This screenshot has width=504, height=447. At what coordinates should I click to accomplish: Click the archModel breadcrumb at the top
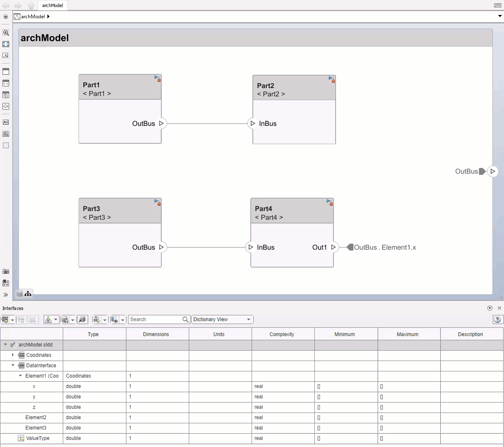(x=32, y=17)
